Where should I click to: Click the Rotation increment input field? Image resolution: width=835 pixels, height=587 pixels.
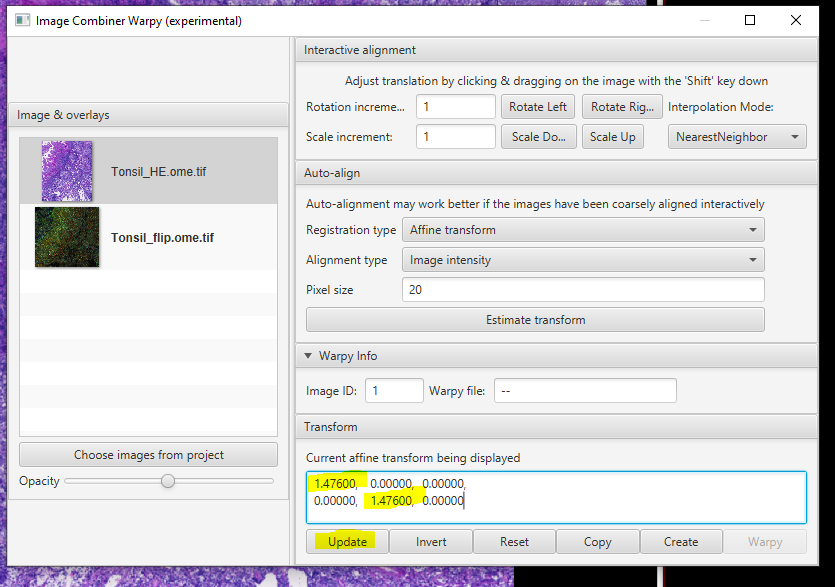pyautogui.click(x=455, y=107)
